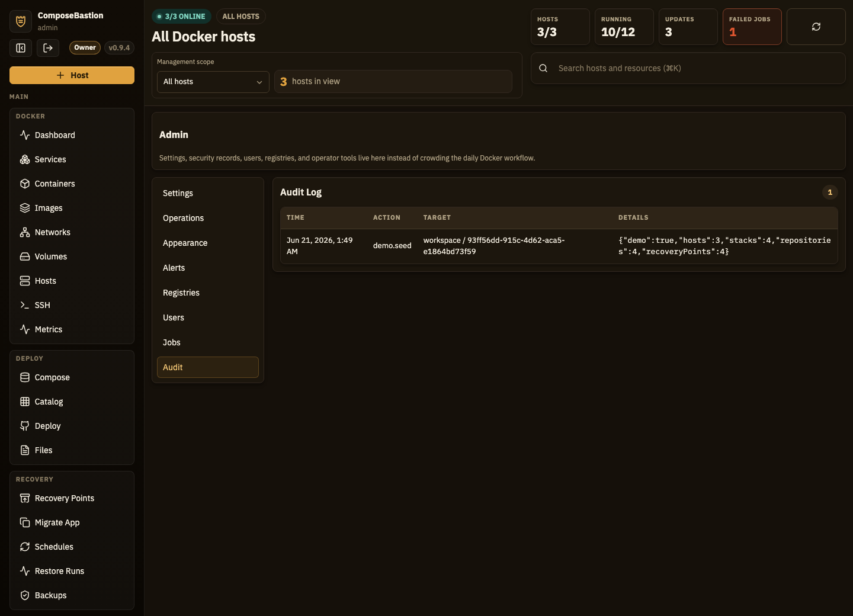Open the RUNNING 10/12 stat card
This screenshot has height=616, width=853.
tap(624, 27)
